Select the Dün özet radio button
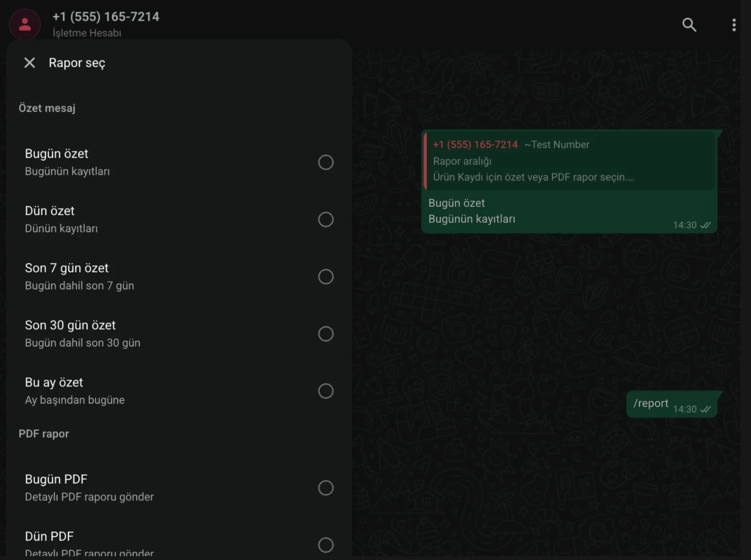 coord(326,219)
